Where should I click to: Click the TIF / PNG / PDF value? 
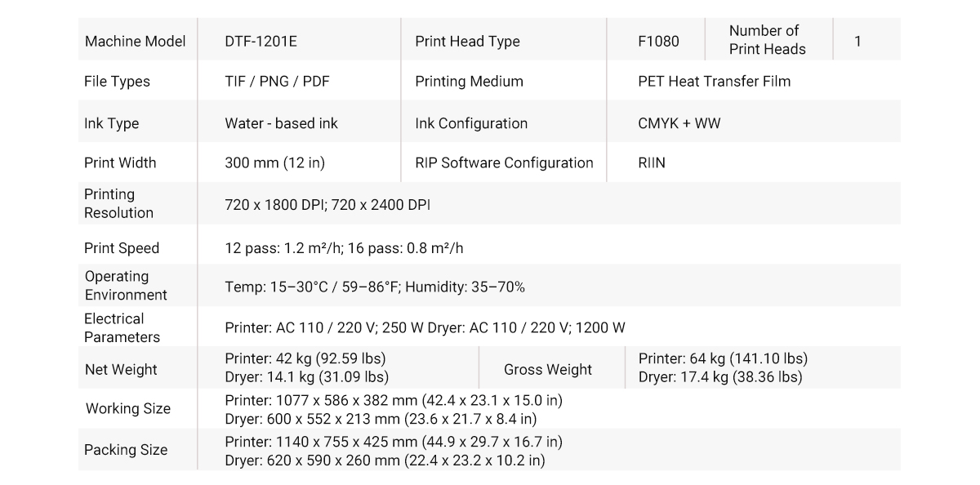click(277, 81)
